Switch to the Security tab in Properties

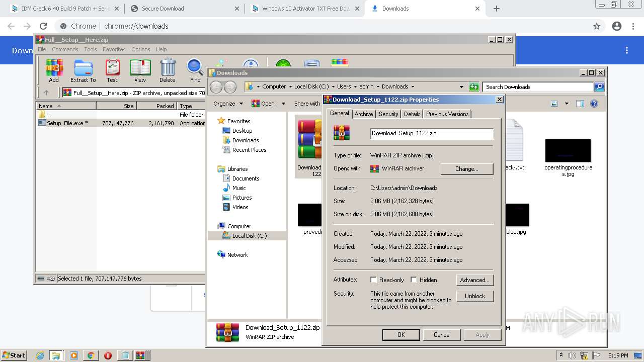[388, 114]
